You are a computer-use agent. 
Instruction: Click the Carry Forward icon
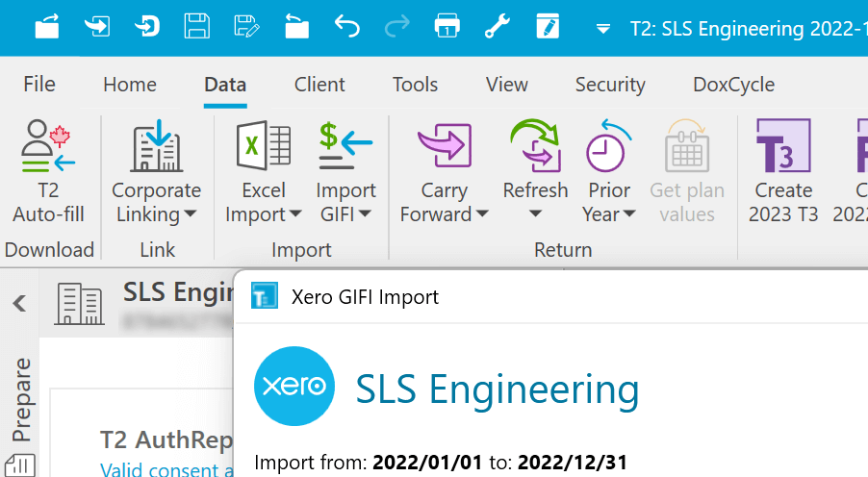point(445,145)
